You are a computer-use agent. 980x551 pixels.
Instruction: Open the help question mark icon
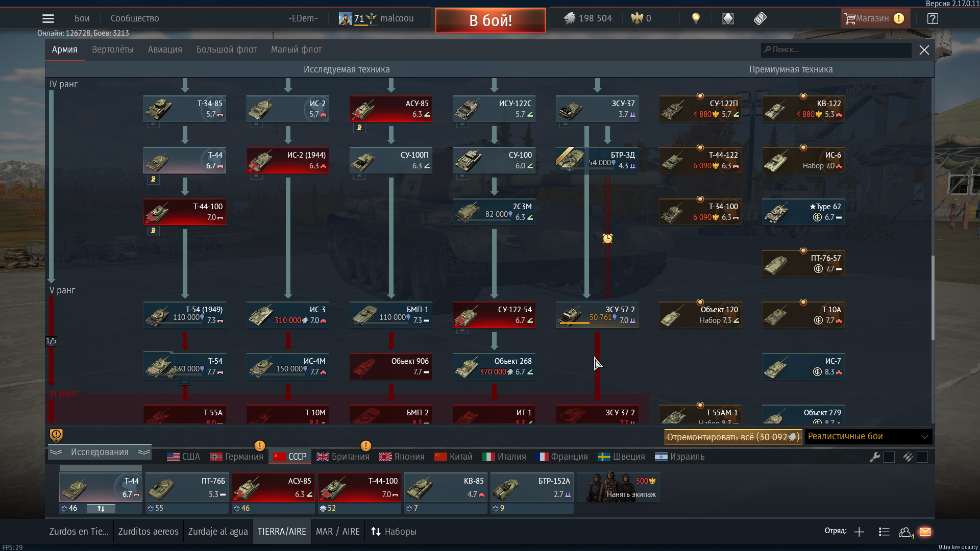(x=933, y=19)
